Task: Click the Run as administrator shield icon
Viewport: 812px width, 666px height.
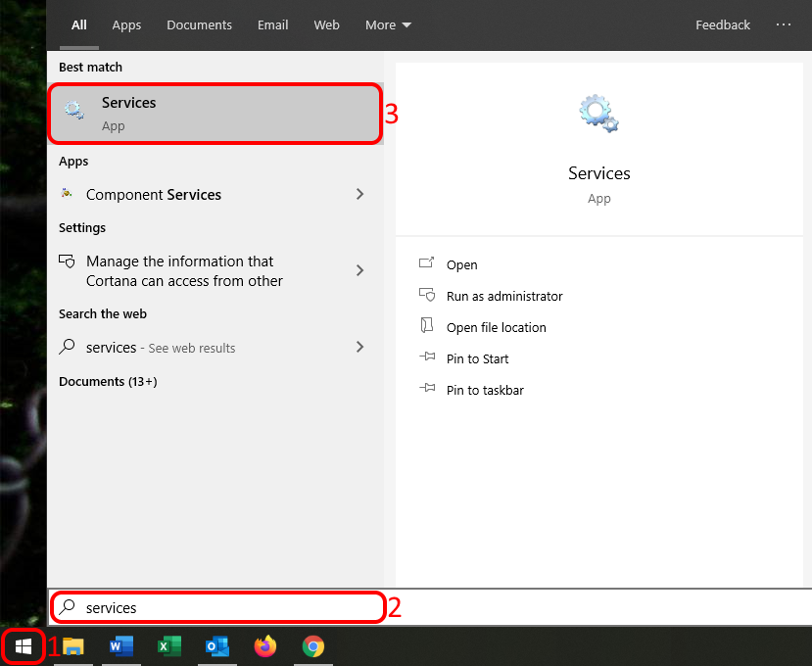Action: click(427, 295)
